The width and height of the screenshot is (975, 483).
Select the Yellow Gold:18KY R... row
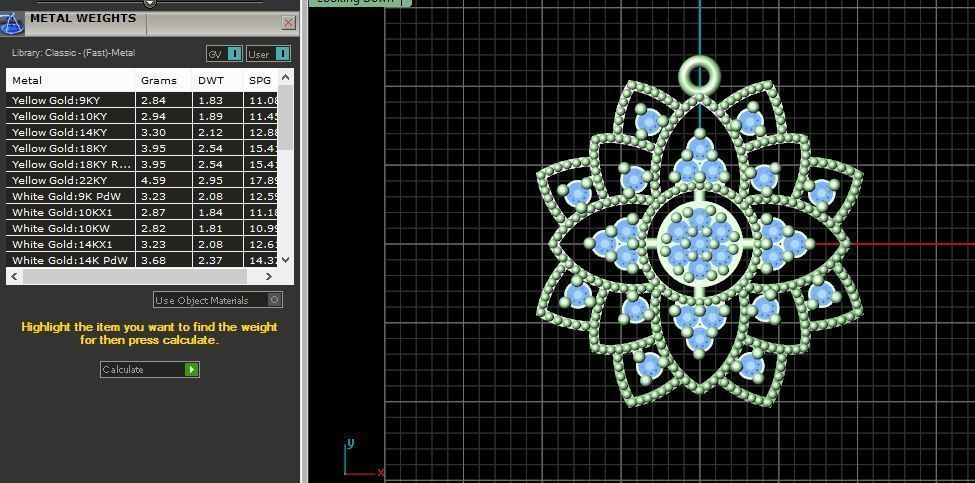142,165
